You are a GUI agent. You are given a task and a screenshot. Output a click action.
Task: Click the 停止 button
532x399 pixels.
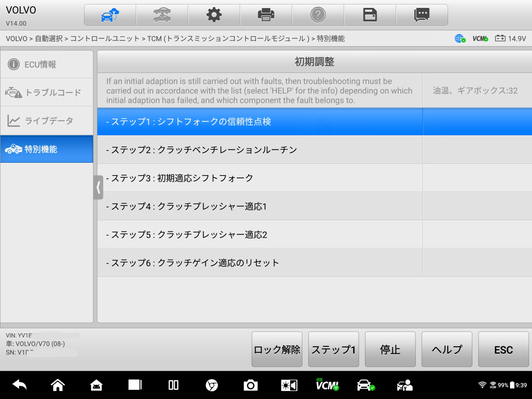390,349
